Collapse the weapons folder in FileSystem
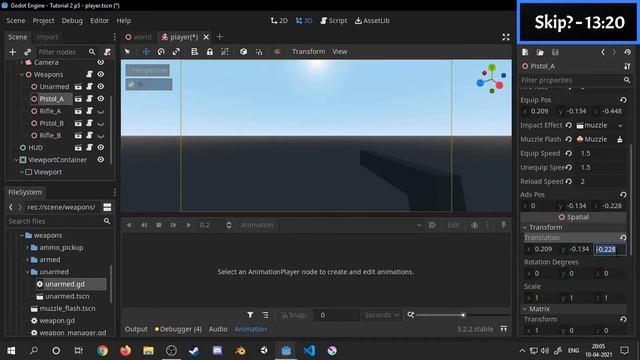 click(x=22, y=236)
